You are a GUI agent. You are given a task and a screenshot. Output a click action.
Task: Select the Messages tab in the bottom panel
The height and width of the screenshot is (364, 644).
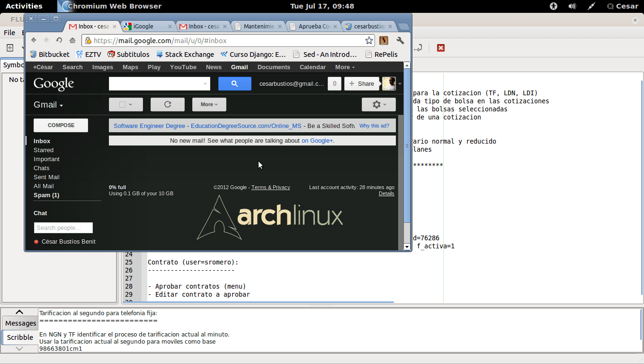tap(20, 323)
